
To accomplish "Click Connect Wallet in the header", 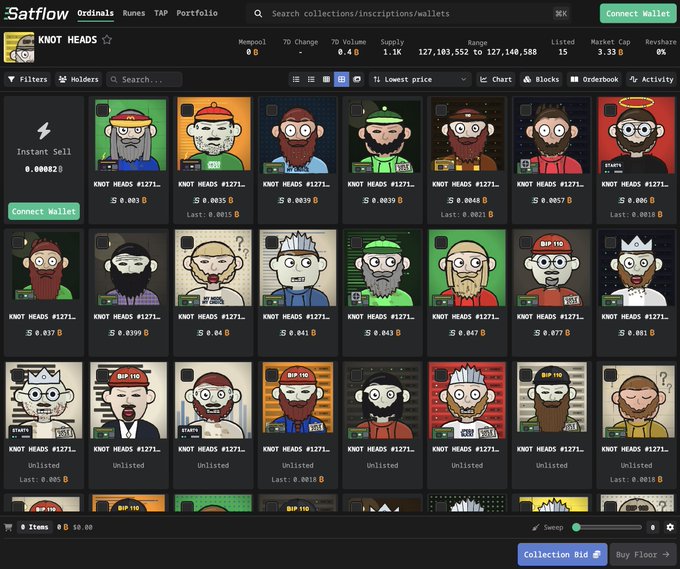I will tap(638, 13).
